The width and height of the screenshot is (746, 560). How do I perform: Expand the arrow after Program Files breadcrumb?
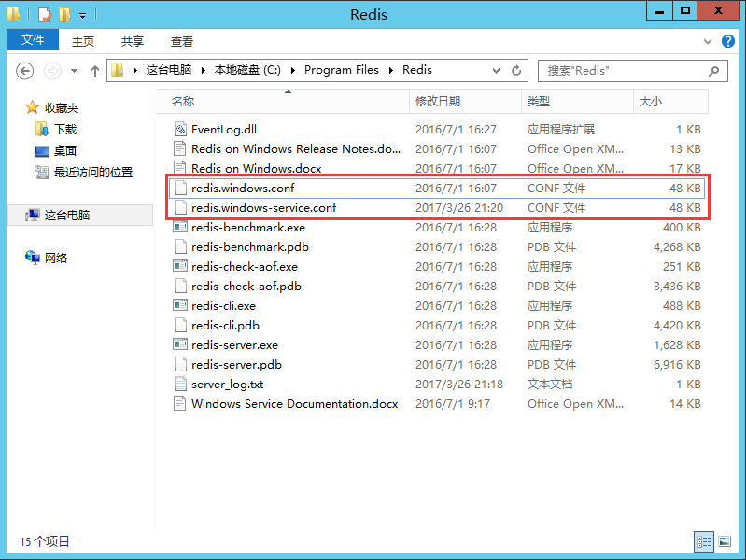coord(391,70)
